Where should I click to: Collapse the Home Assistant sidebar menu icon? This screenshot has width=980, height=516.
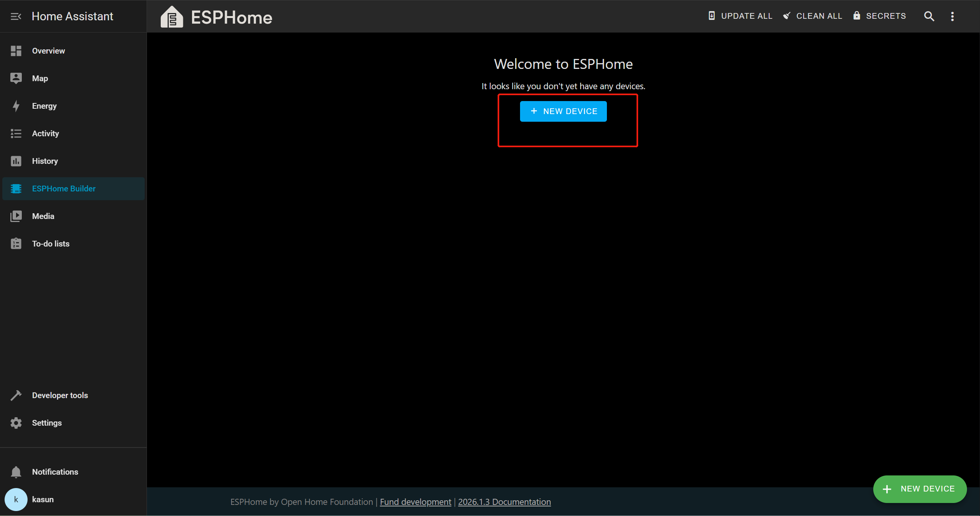click(x=16, y=16)
